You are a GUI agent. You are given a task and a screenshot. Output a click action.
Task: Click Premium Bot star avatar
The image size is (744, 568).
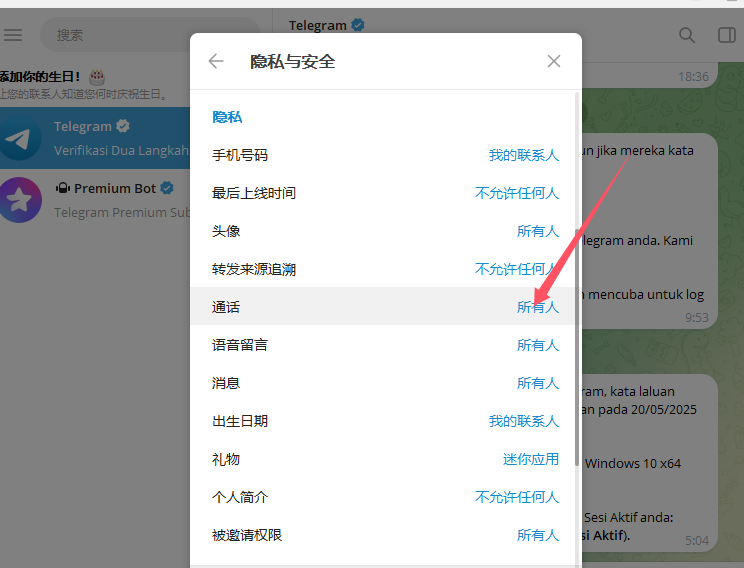(x=20, y=200)
